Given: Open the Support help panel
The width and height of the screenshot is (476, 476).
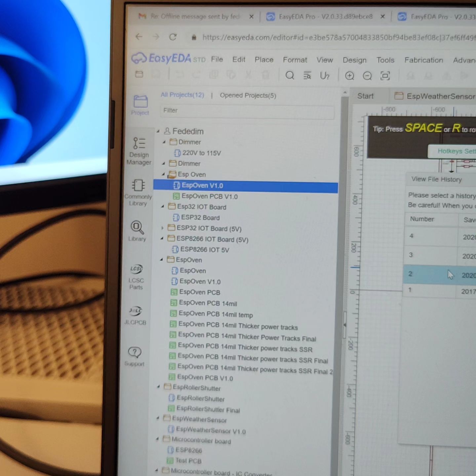Looking at the screenshot, I should click(135, 356).
